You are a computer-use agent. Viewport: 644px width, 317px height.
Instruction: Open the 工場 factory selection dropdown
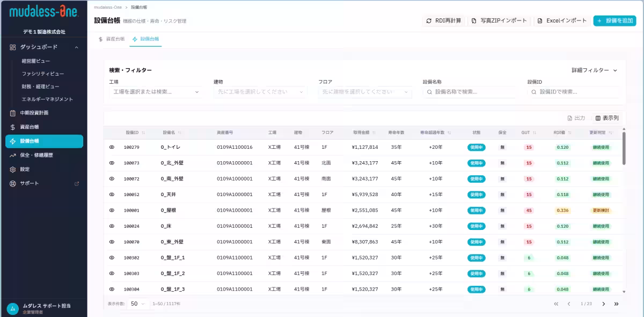pyautogui.click(x=156, y=92)
